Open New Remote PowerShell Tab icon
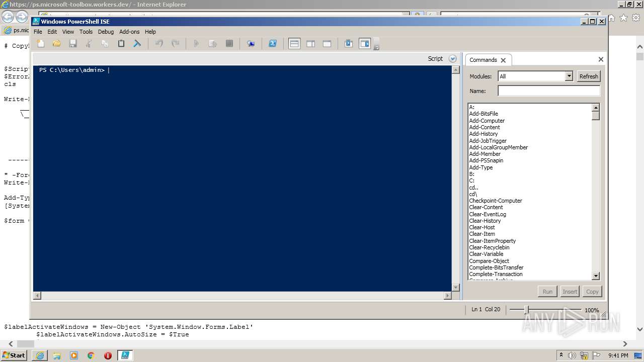Image resolution: width=644 pixels, height=362 pixels. [251, 44]
